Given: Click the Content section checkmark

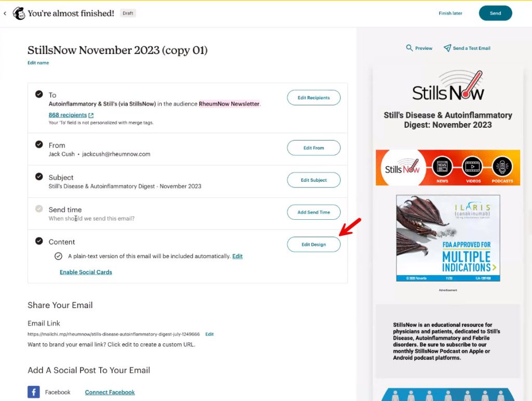Looking at the screenshot, I should (39, 241).
